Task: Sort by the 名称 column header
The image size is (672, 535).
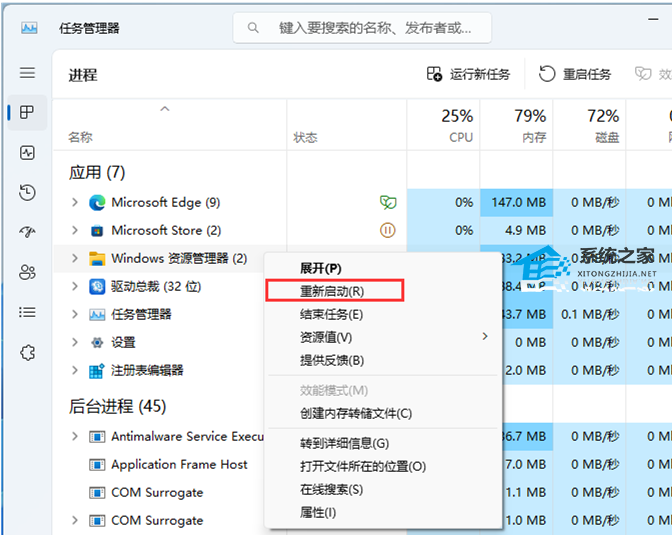Action: coord(169,125)
